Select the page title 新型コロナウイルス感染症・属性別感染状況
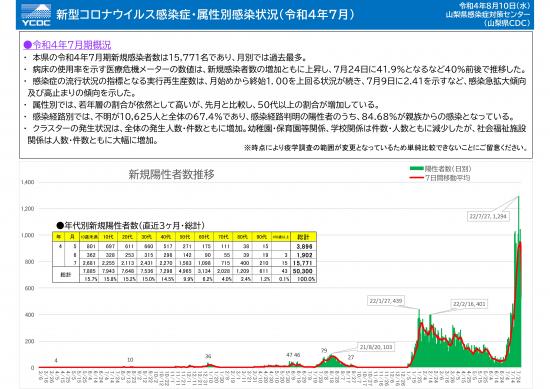 pos(167,15)
